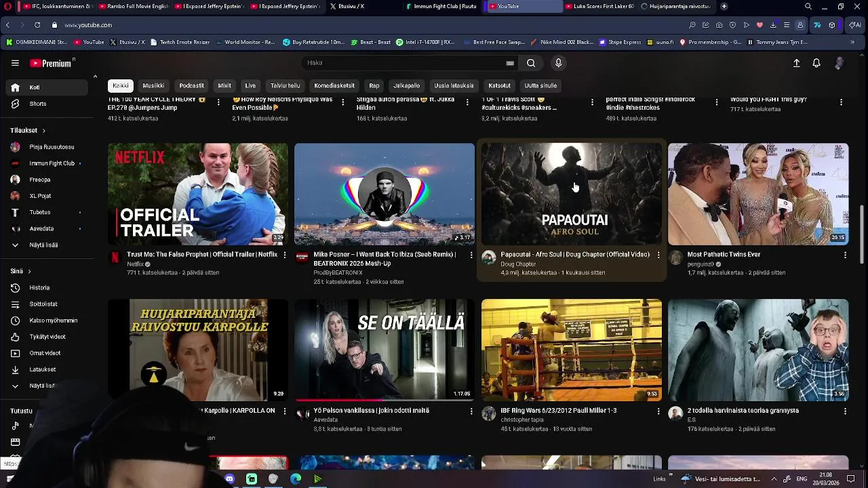Select the Uutta sinulle chip
Image resolution: width=868 pixels, height=488 pixels.
(x=540, y=86)
